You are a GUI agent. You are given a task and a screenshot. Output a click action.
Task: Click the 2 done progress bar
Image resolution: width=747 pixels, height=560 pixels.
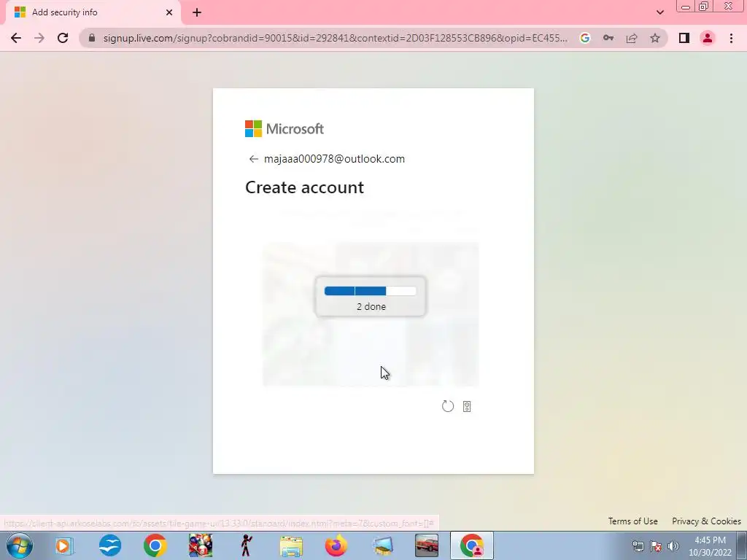coord(370,291)
